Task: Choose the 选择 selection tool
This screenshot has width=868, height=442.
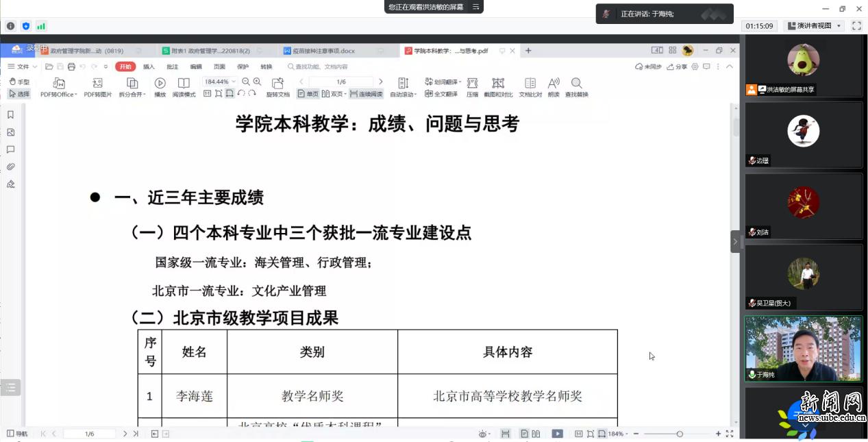Action: click(x=18, y=94)
